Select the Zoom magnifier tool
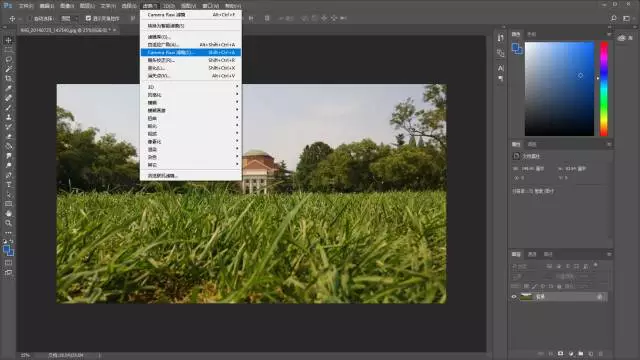Viewport: 640px width, 360px height. pos(8,223)
